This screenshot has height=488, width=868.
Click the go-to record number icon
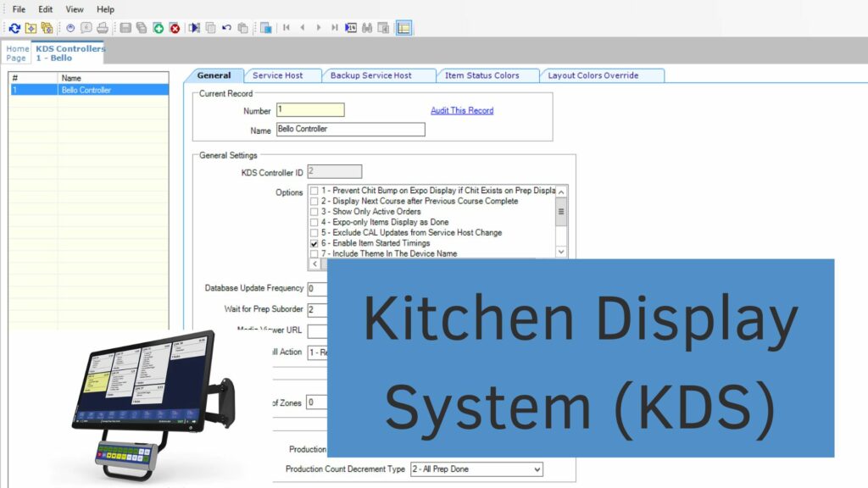pos(351,28)
